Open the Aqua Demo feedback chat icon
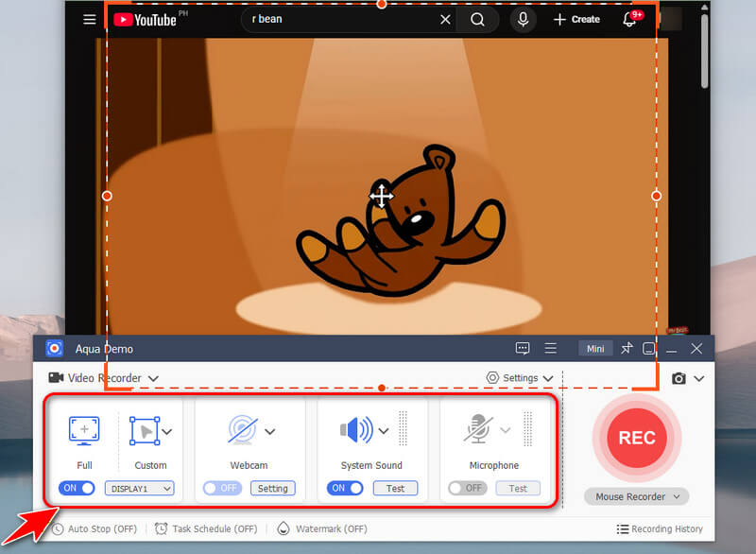This screenshot has width=756, height=554. coord(523,348)
